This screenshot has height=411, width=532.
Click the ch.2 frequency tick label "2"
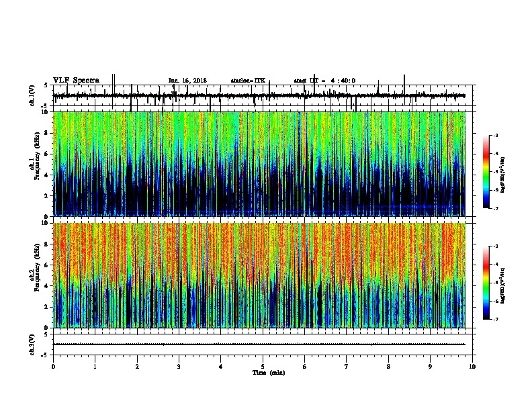pyautogui.click(x=47, y=307)
